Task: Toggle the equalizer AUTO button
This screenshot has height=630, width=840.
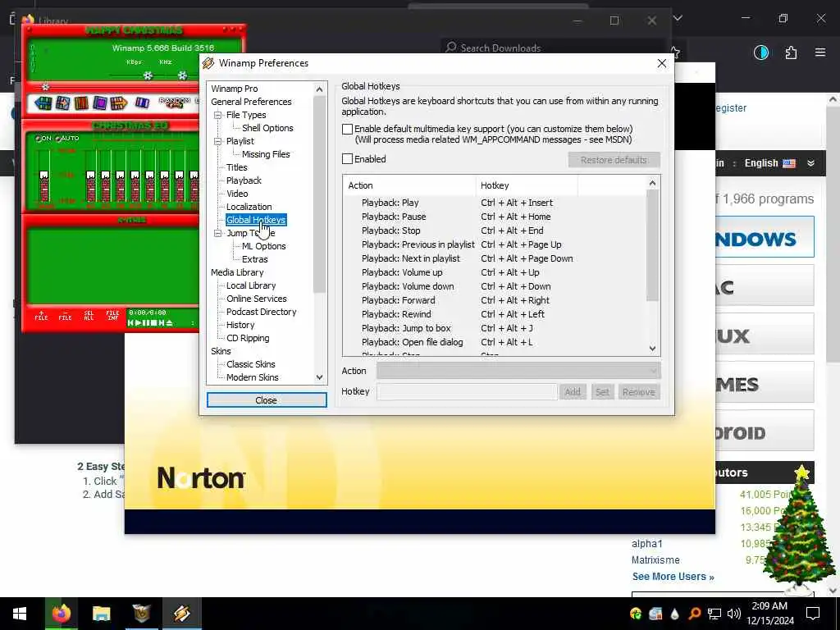Action: pyautogui.click(x=67, y=138)
